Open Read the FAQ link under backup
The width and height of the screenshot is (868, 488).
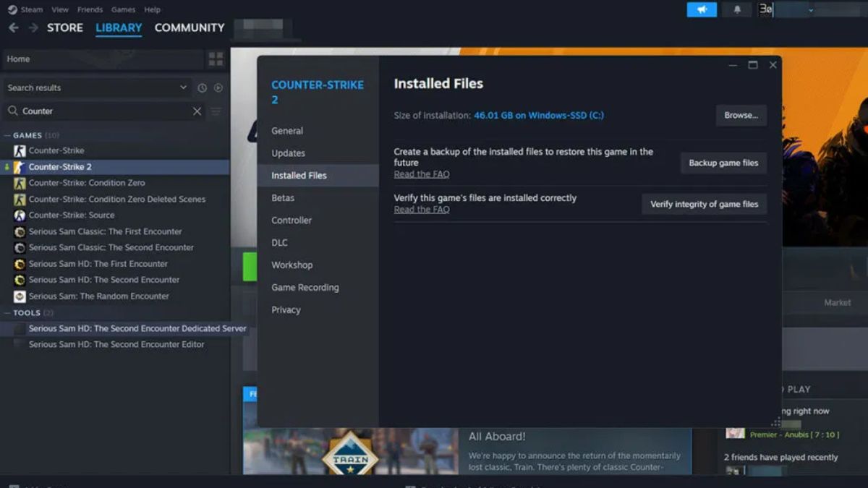coord(422,174)
